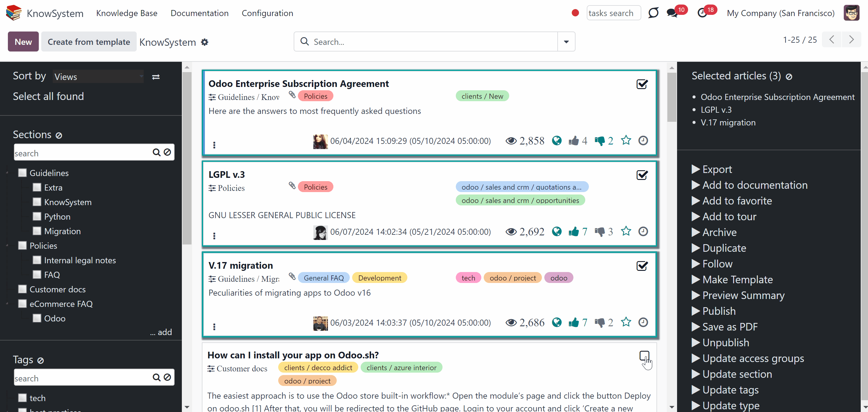
Task: Deselect LGPL v.3 article checkbox
Action: pyautogui.click(x=642, y=175)
